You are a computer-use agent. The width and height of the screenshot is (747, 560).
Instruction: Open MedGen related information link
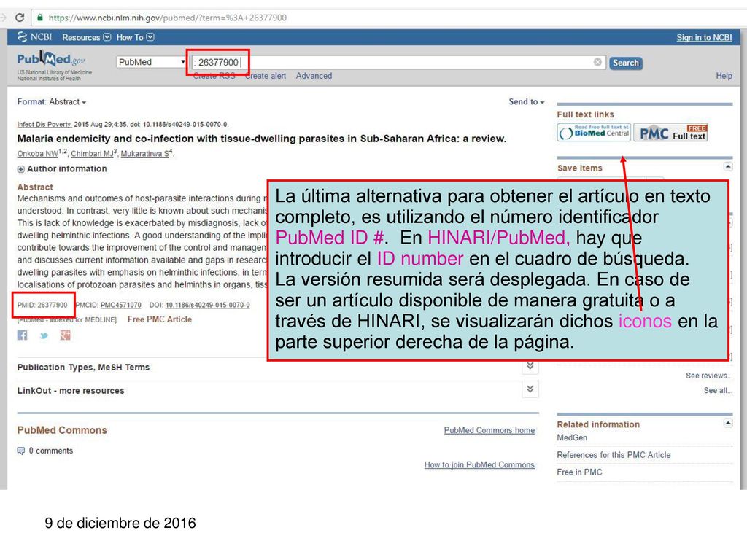572,437
